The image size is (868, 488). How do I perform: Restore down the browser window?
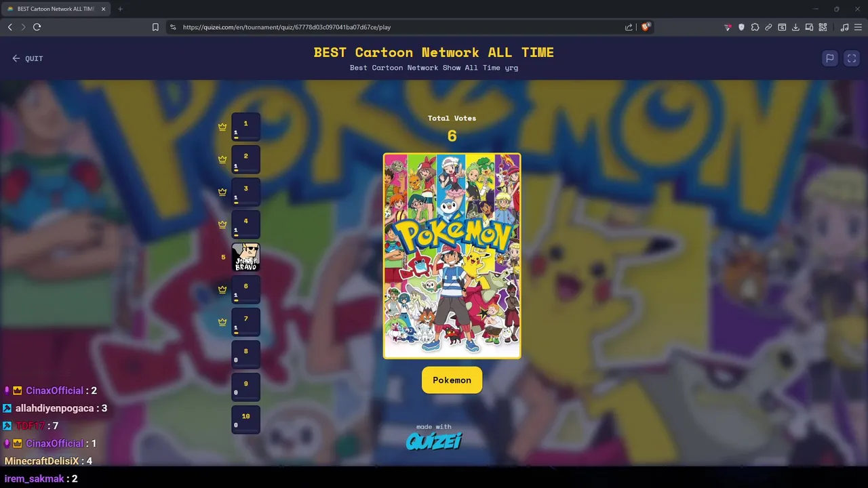pyautogui.click(x=836, y=9)
